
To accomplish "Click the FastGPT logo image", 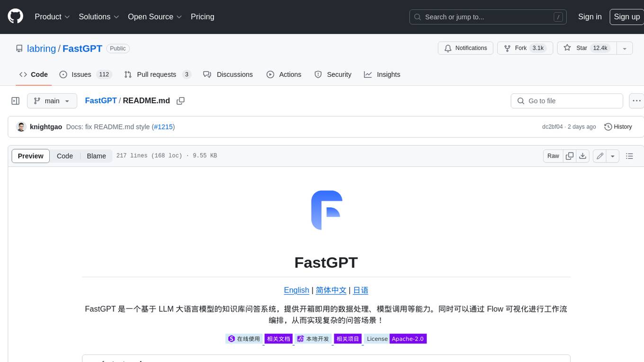I will (327, 210).
